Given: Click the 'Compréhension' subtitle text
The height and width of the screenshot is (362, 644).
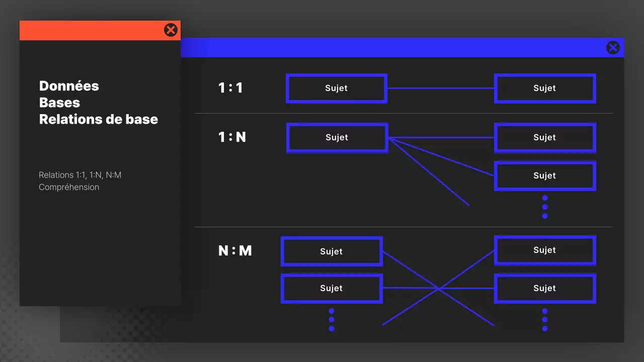Looking at the screenshot, I should 69,187.
